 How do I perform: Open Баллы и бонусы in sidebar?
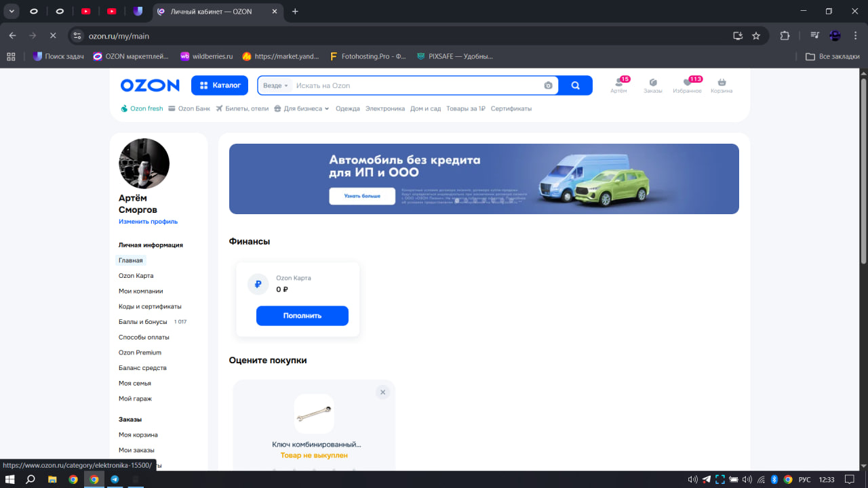tap(143, 322)
